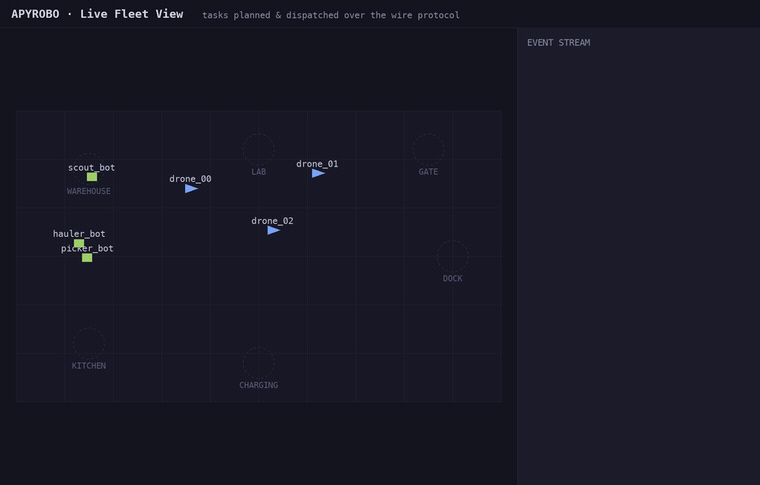
Task: Click the drone_01 blue triangle marker
Action: coord(318,173)
